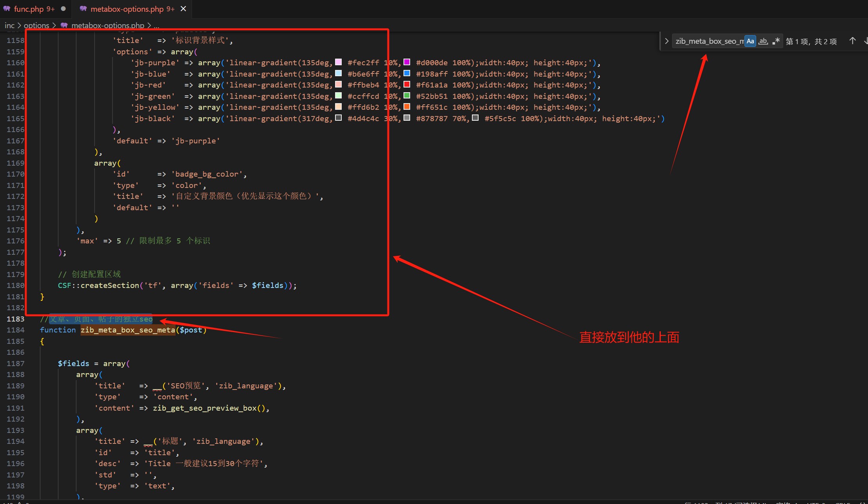Viewport: 868px width, 504px height.
Task: Open the #d000de magenta color swatch
Action: point(407,62)
